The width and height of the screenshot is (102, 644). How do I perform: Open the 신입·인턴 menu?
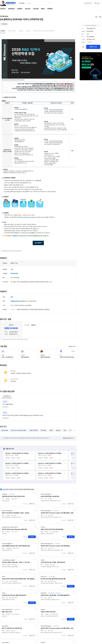coord(28,9)
